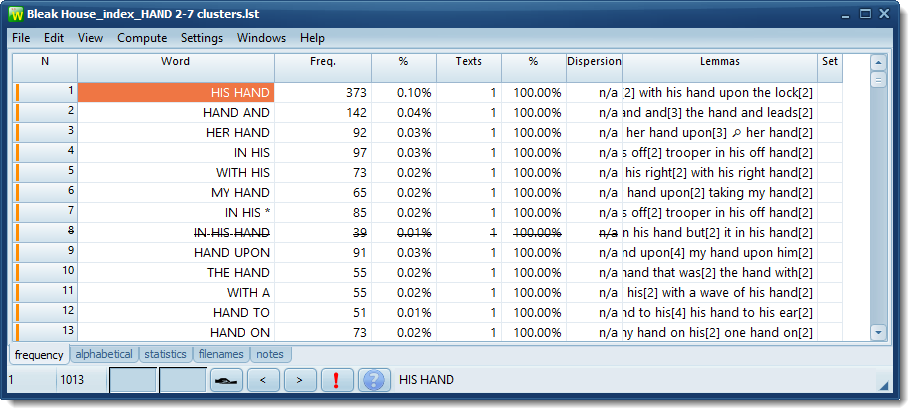Click the N column header

point(45,68)
